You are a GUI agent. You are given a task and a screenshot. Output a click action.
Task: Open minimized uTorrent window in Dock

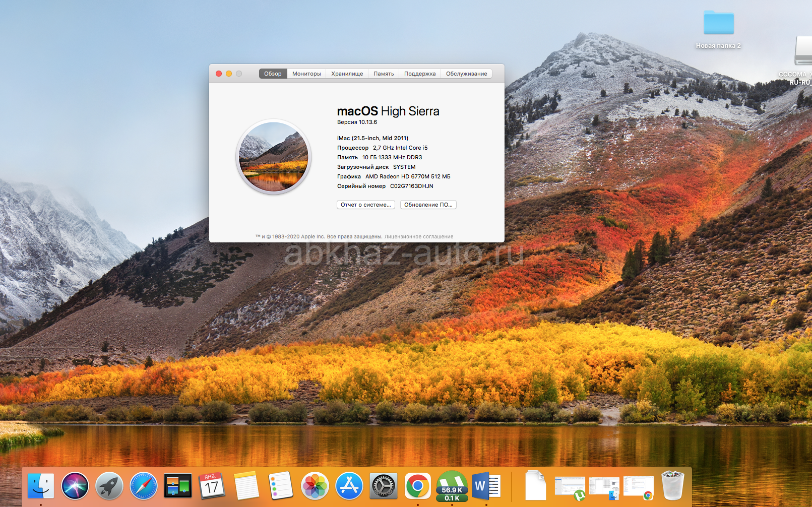[x=570, y=488]
